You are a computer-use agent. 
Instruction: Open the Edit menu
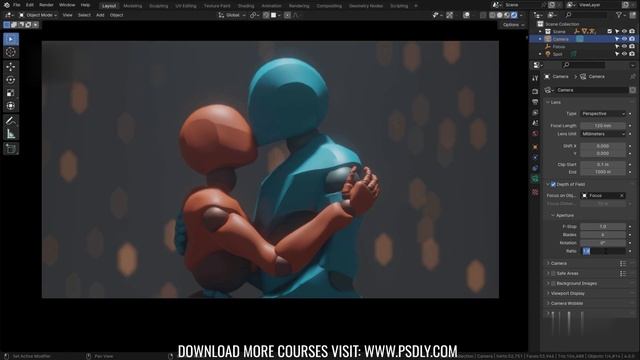[x=30, y=5]
